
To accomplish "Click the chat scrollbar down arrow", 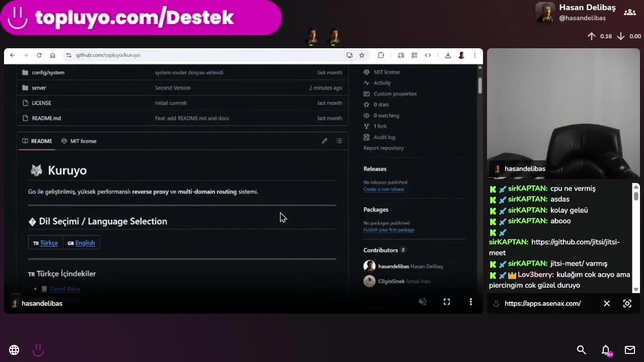I will [636, 289].
